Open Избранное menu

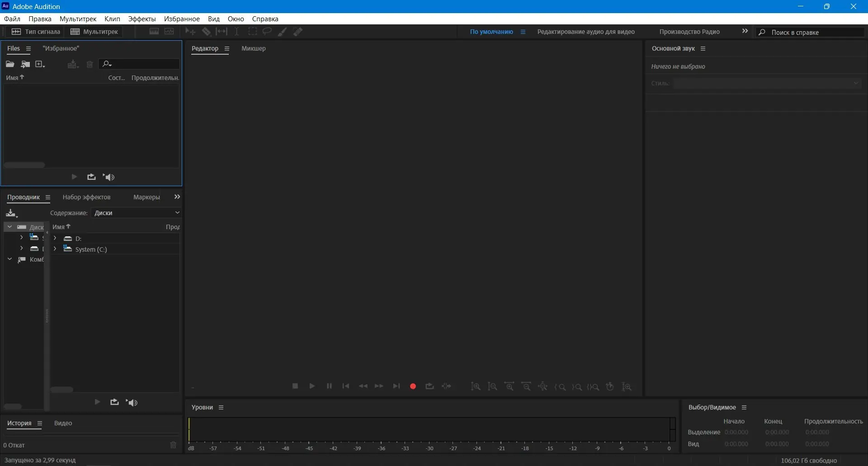coord(182,19)
